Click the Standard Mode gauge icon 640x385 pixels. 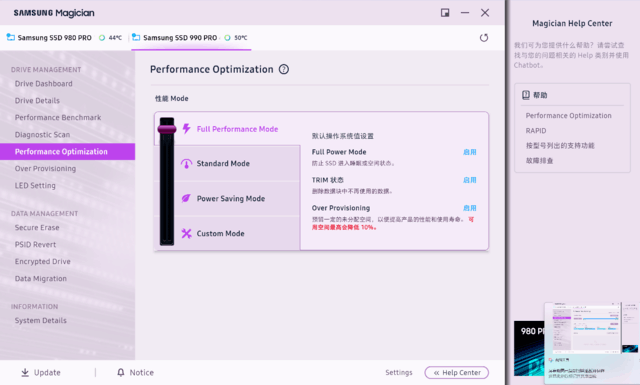187,164
